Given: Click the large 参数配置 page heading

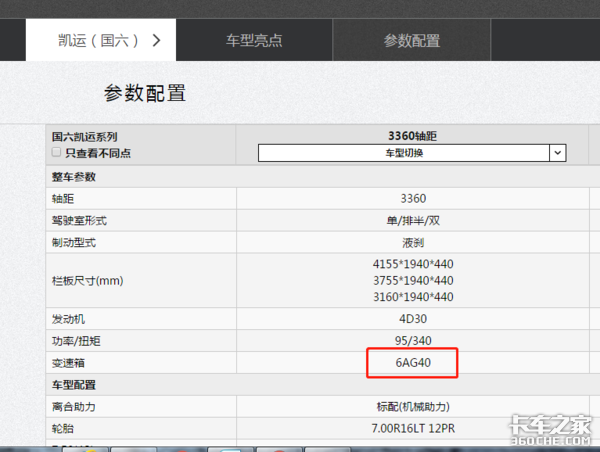Looking at the screenshot, I should 145,94.
